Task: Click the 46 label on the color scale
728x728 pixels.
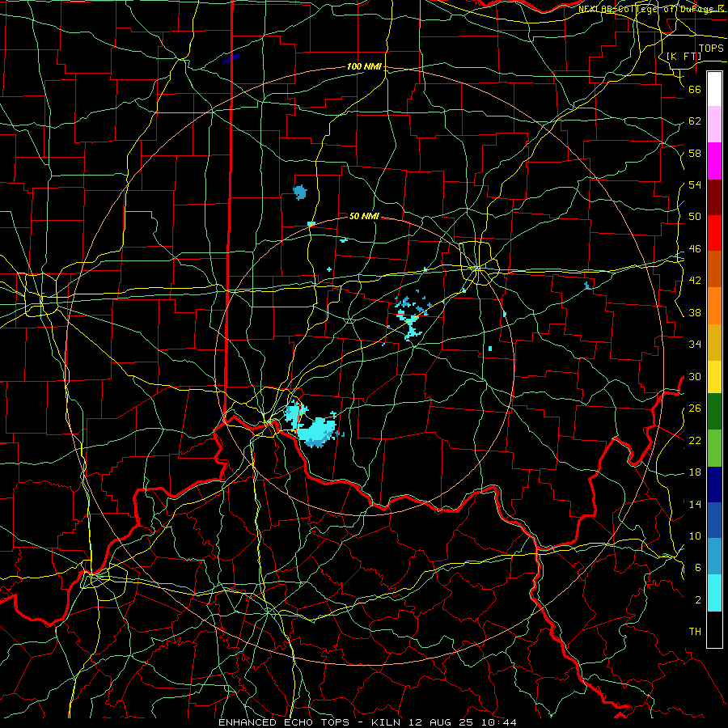Action: (695, 249)
